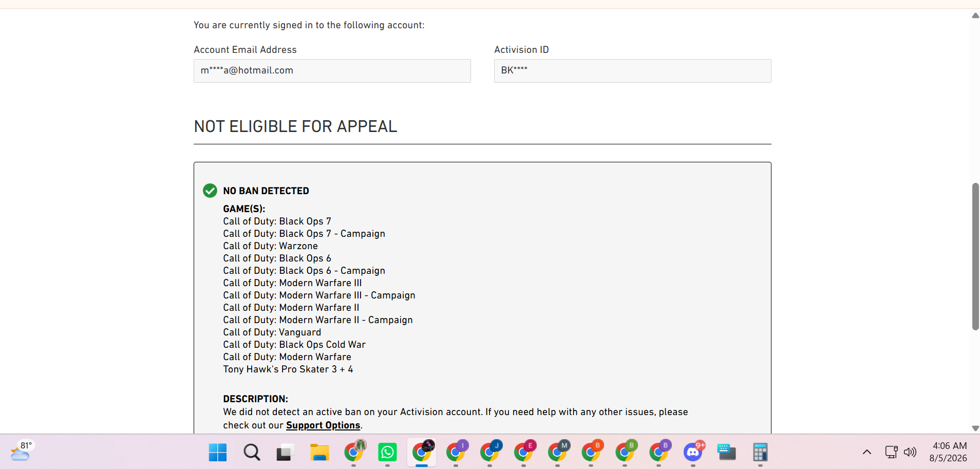
Task: Click "Call of Duty: Black Ops 7 - Campaign"
Action: [x=304, y=234]
